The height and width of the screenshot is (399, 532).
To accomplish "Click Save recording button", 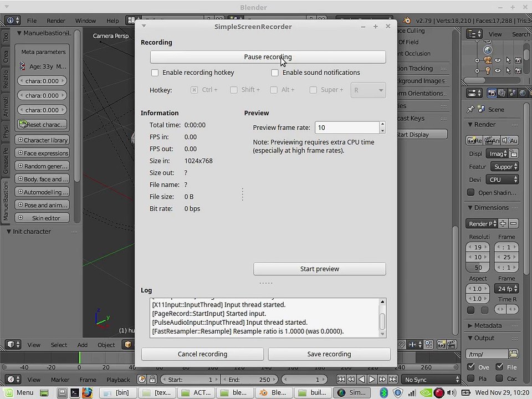I will [x=329, y=354].
